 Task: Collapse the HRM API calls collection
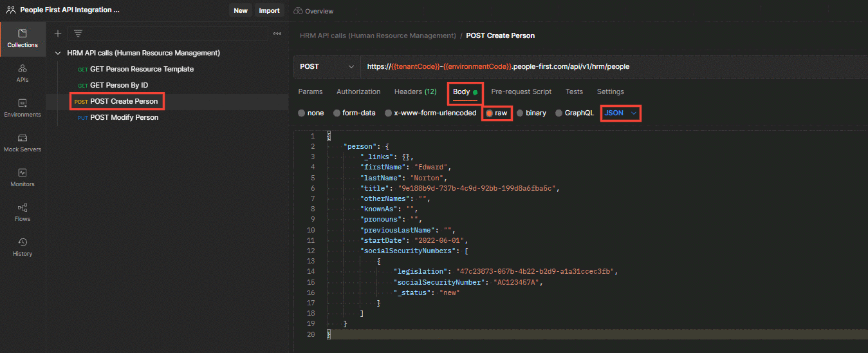pyautogui.click(x=59, y=53)
